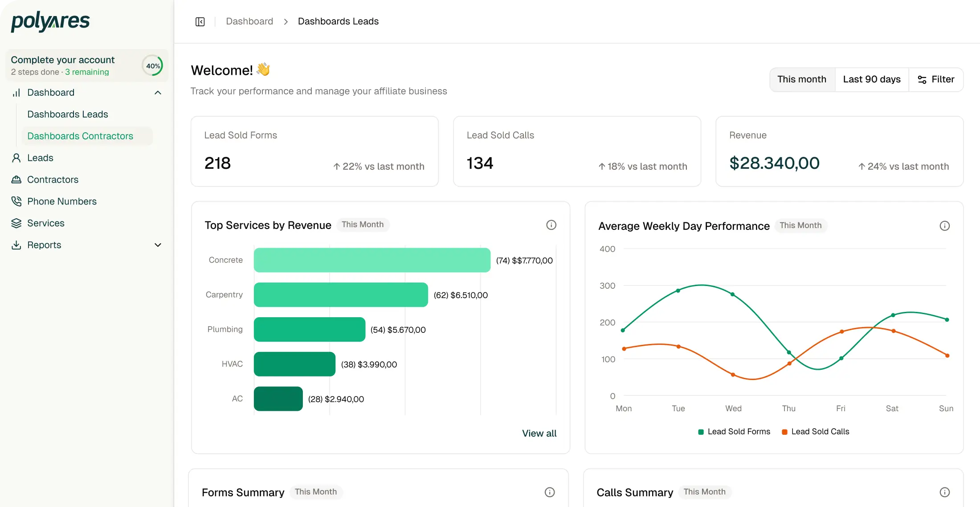Screen dimensions: 980x507
Task: Select Dashboards Leads submenu item
Action: click(x=68, y=114)
